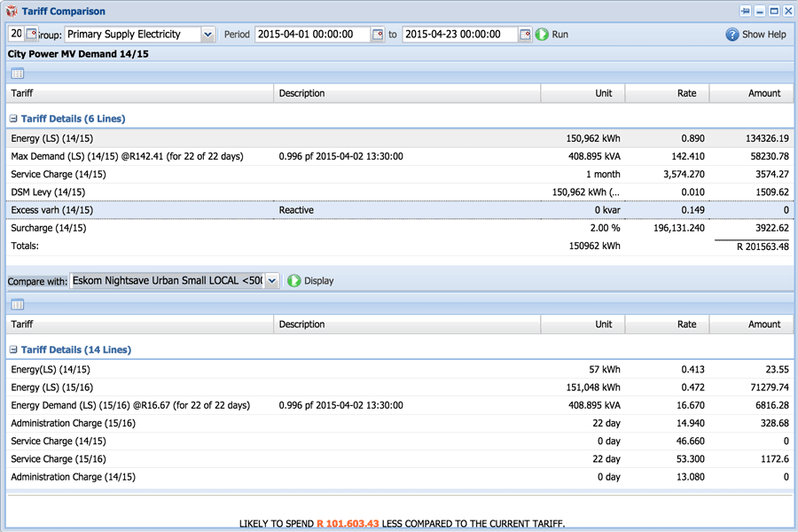This screenshot has width=798, height=532.
Task: Sort by Amount column in comparison table
Action: [752, 325]
